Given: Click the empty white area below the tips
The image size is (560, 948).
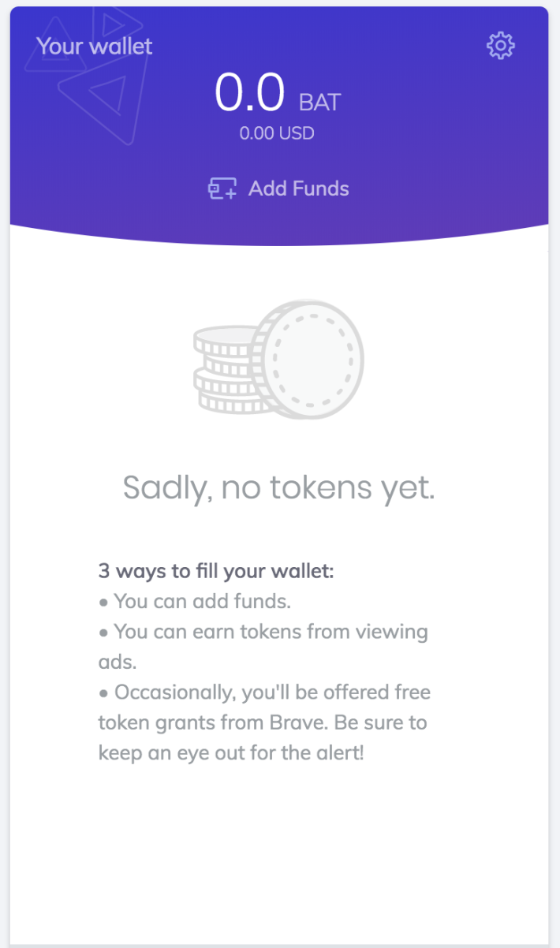Looking at the screenshot, I should click(279, 852).
